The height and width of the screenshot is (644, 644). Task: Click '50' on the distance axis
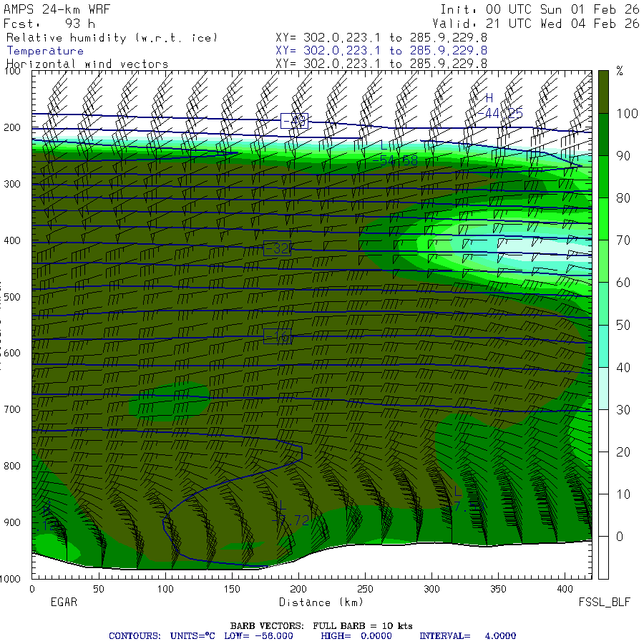(99, 589)
